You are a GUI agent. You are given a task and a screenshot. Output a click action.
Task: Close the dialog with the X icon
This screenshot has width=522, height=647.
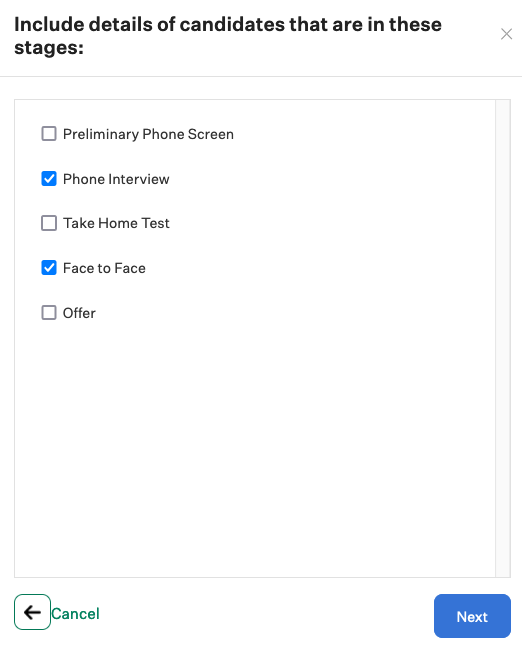coord(506,34)
